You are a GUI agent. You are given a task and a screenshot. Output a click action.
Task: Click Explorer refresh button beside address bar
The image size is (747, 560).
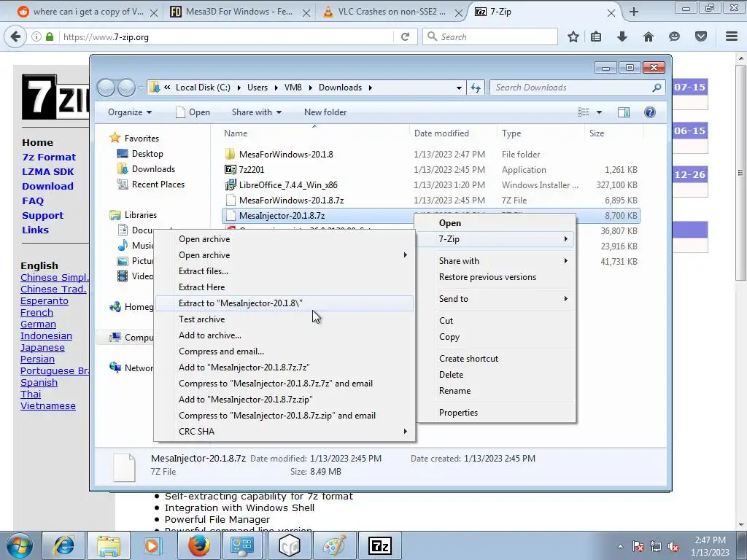(476, 87)
